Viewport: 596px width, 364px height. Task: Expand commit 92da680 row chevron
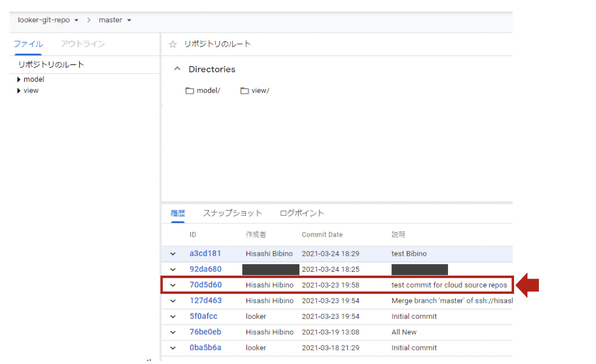(173, 270)
